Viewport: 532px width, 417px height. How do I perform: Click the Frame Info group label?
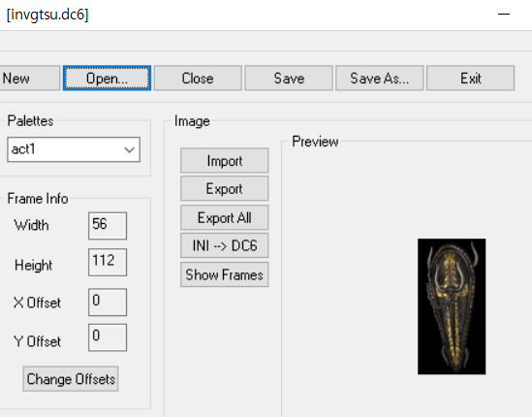point(38,199)
